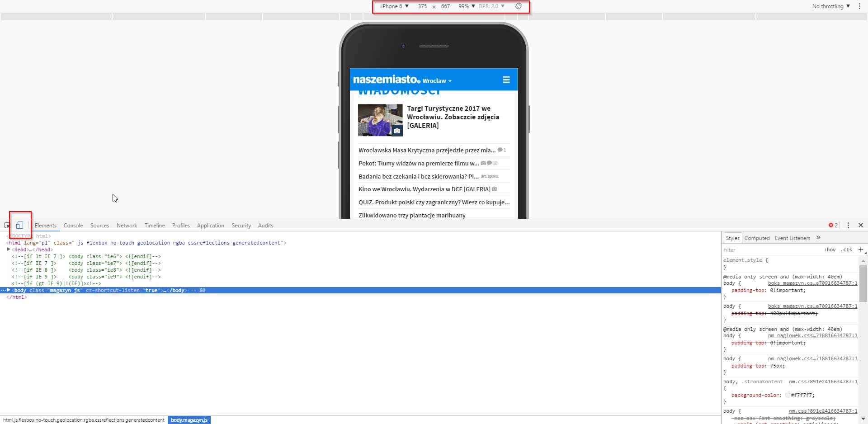The width and height of the screenshot is (868, 424).
Task: Open the Profiles tab
Action: click(x=181, y=226)
